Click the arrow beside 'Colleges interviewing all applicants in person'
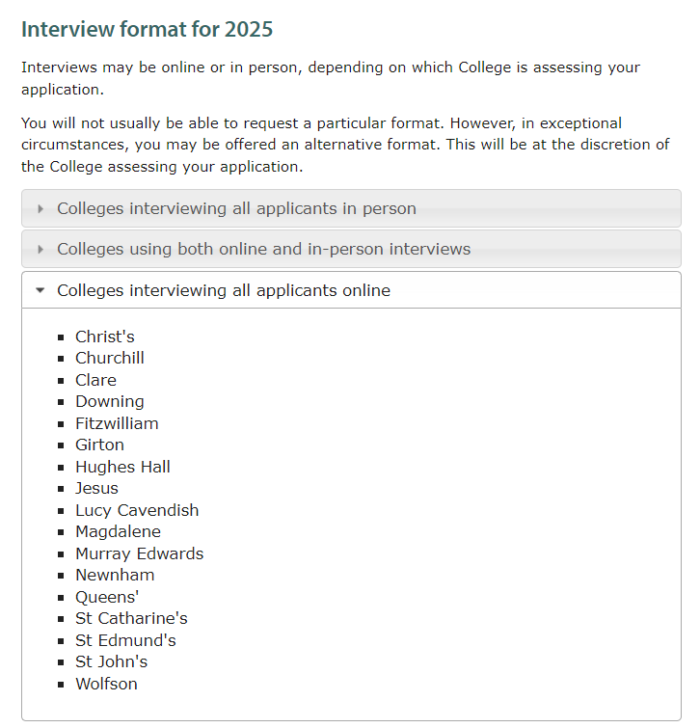Viewport: 700px width, 728px height. pyautogui.click(x=40, y=209)
